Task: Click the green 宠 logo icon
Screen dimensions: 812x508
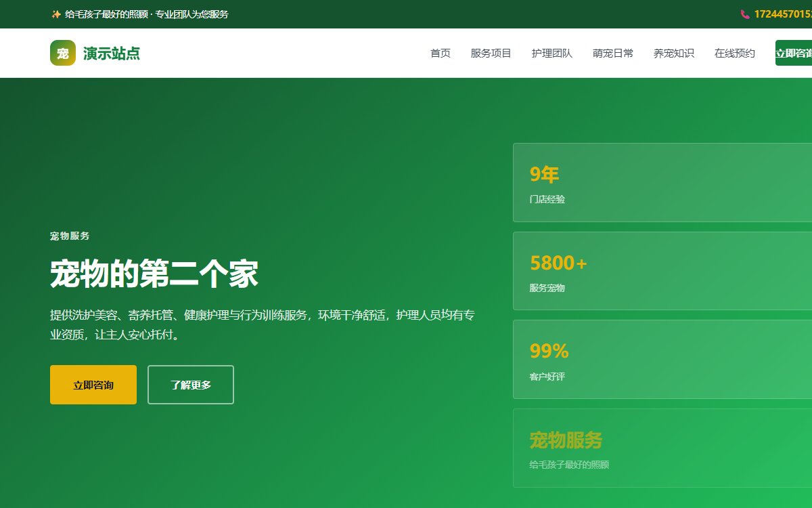Action: [x=63, y=53]
